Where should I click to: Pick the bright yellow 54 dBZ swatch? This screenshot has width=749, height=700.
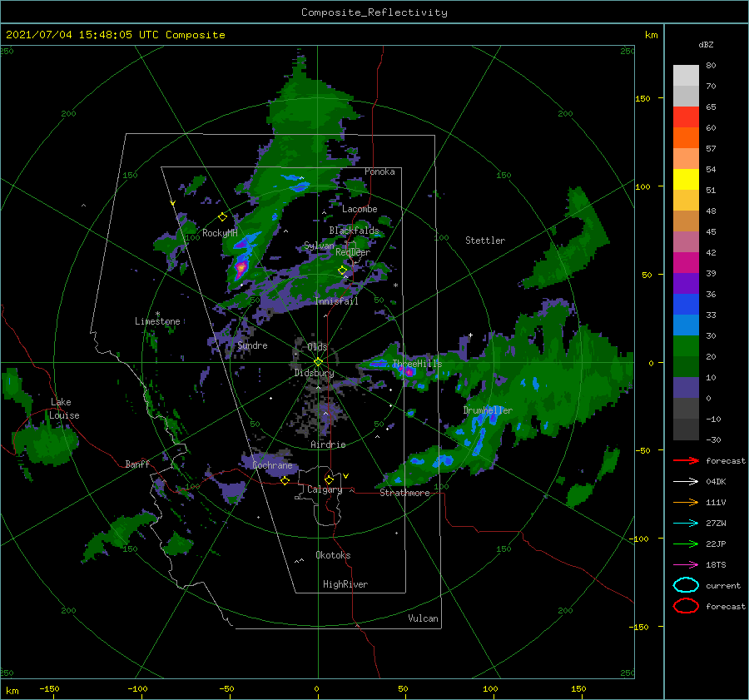pos(686,179)
